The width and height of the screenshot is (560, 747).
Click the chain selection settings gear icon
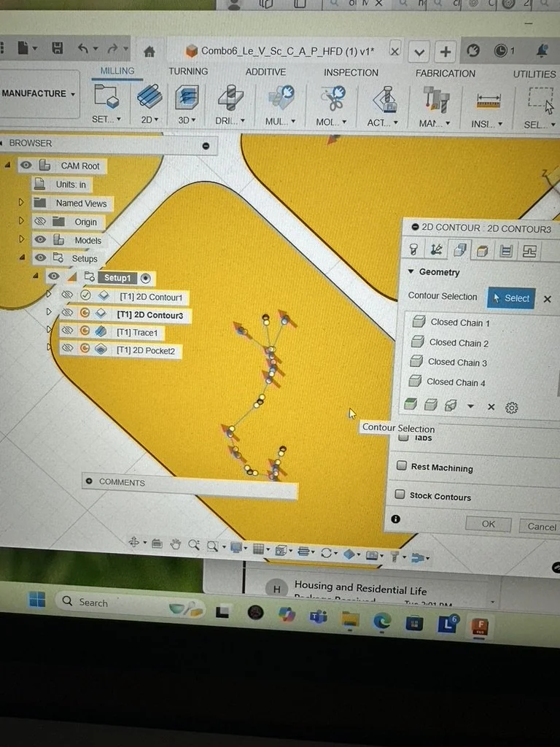[x=511, y=408]
